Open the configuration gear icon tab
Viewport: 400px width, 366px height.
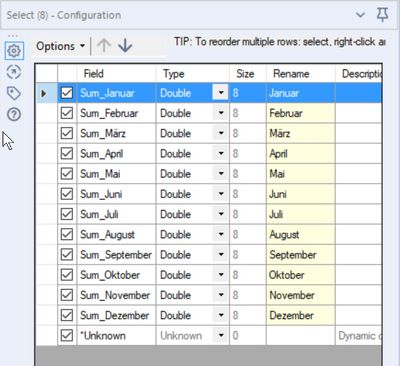pos(14,51)
